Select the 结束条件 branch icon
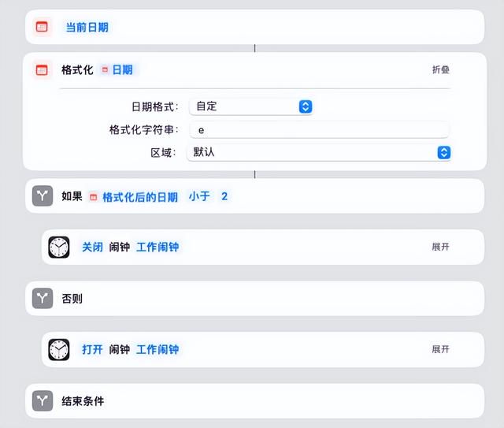Image resolution: width=504 pixels, height=428 pixels. [43, 400]
